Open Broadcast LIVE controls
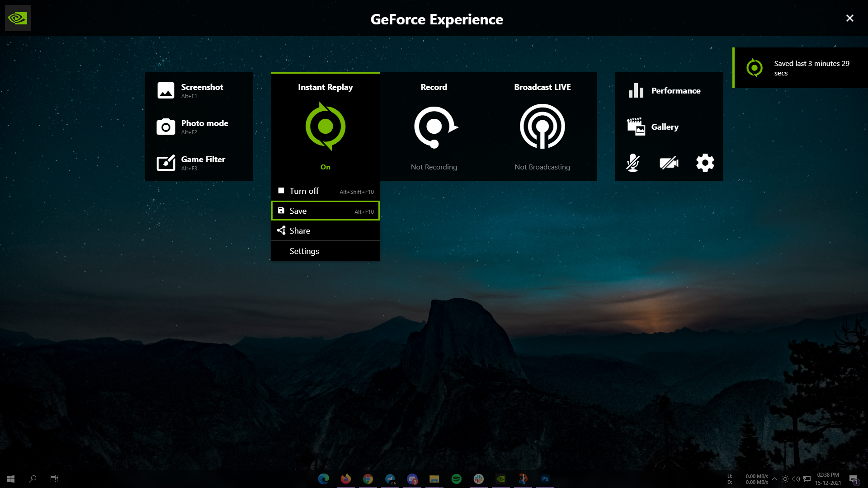This screenshot has width=868, height=488. [542, 127]
